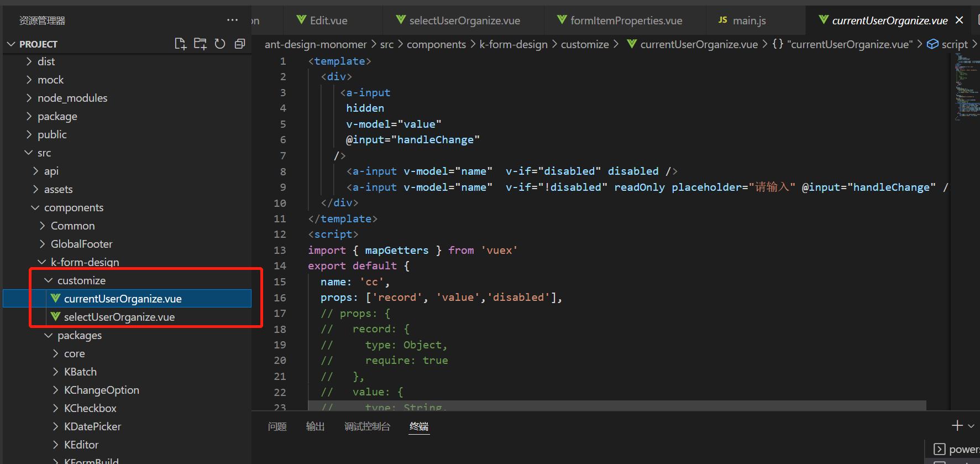The width and height of the screenshot is (980, 464).
Task: Click the code minimap preview
Action: tap(966, 87)
